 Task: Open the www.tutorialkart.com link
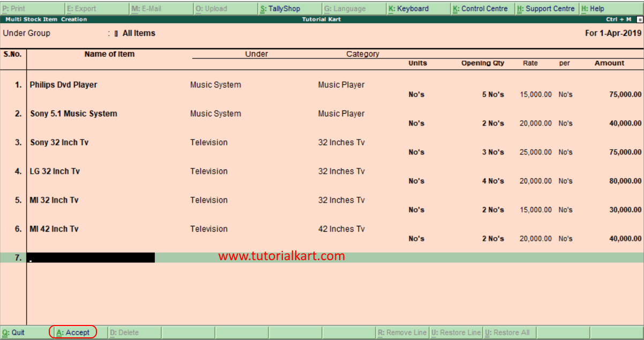(x=281, y=256)
